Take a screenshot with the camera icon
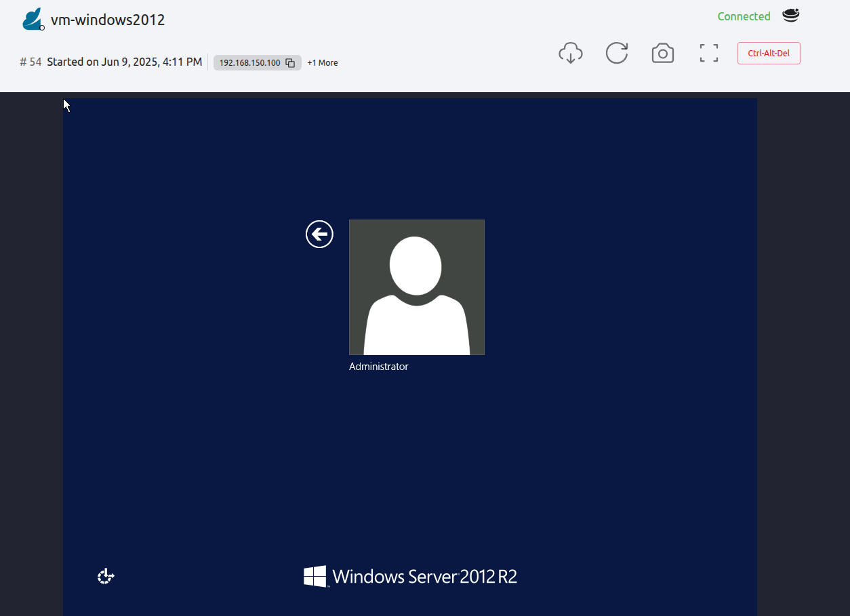This screenshot has width=850, height=616. (x=662, y=53)
